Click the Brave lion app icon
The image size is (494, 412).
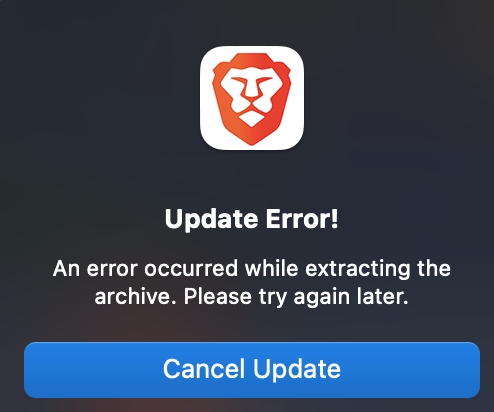click(252, 98)
